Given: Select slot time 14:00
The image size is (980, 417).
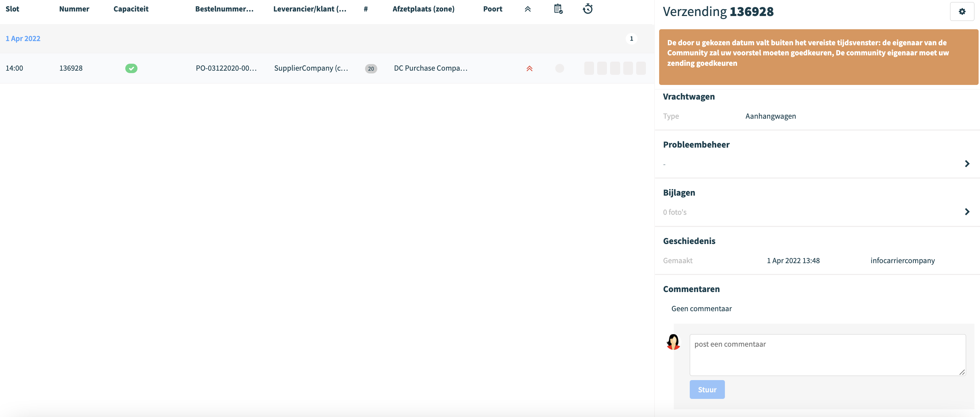Looking at the screenshot, I should pyautogui.click(x=14, y=69).
